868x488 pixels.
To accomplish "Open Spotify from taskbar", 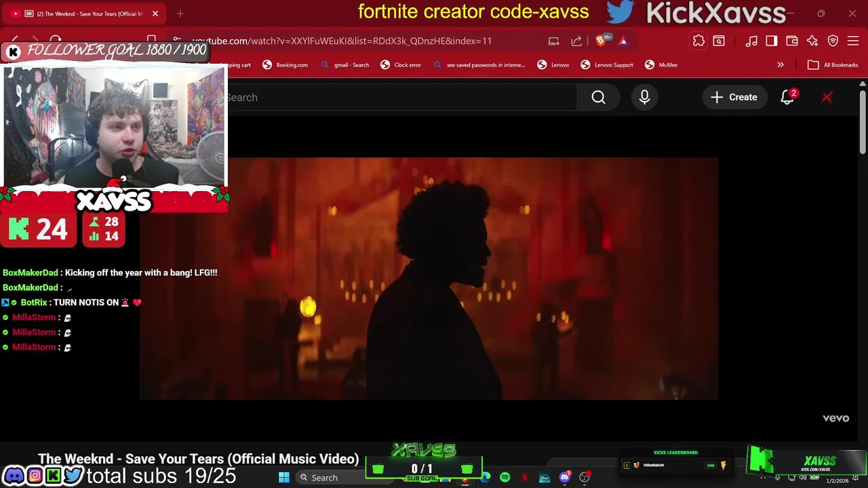I will (505, 478).
